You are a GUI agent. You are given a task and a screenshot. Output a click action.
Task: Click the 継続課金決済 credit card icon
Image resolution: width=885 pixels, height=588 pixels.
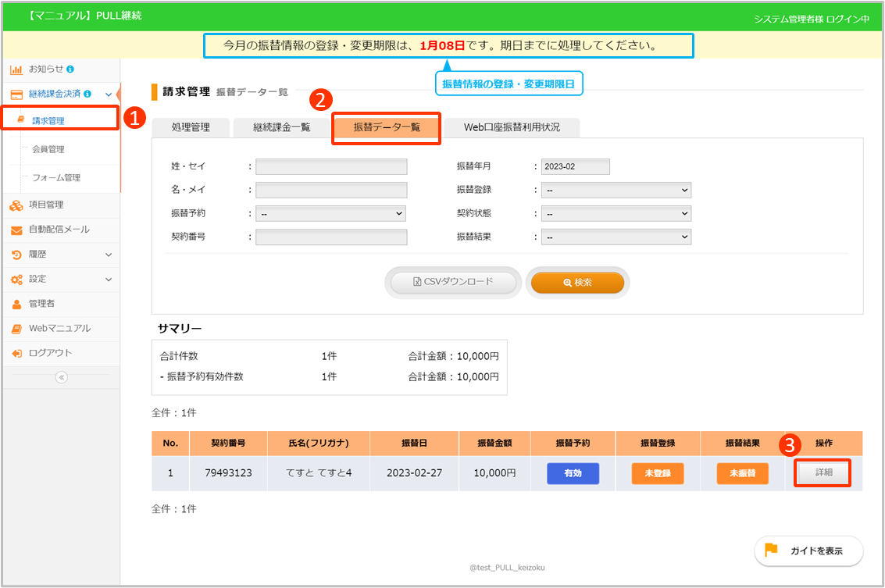tap(16, 94)
